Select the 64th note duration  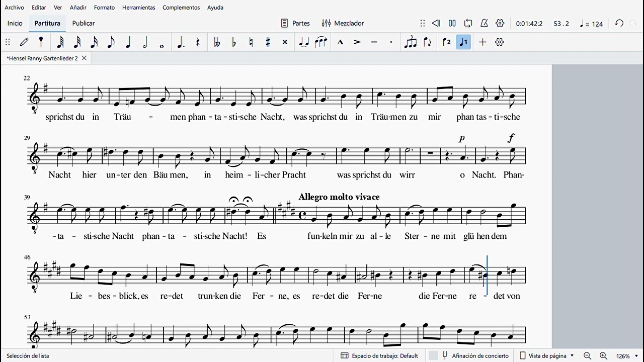tap(60, 42)
